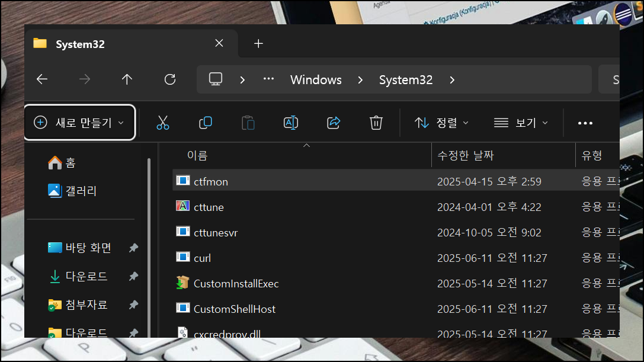Select the ctfmon file row
Viewport: 644px width, 362px height.
[x=396, y=181]
